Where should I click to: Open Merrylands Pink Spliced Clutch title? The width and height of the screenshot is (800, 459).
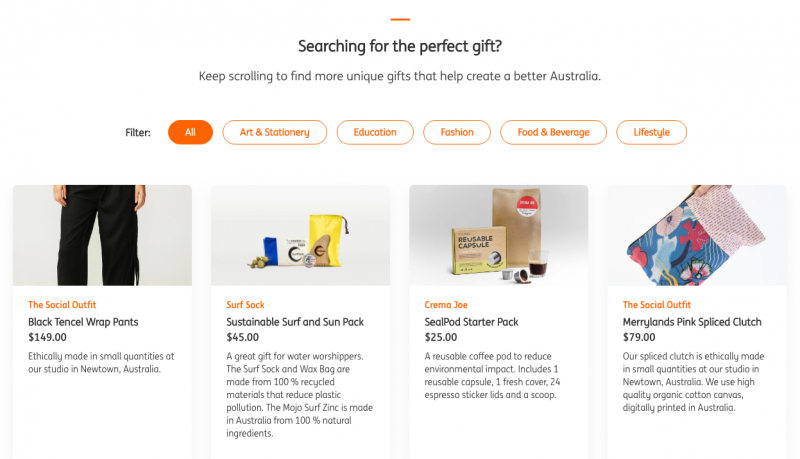tap(692, 322)
